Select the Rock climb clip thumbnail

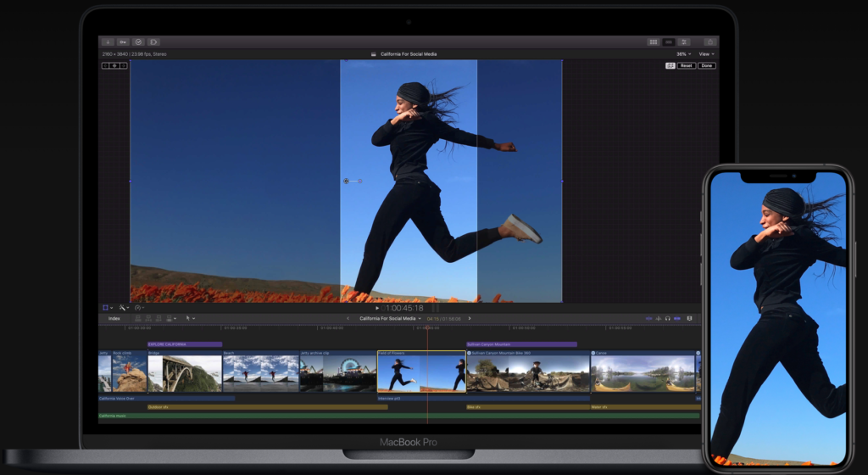tap(129, 371)
